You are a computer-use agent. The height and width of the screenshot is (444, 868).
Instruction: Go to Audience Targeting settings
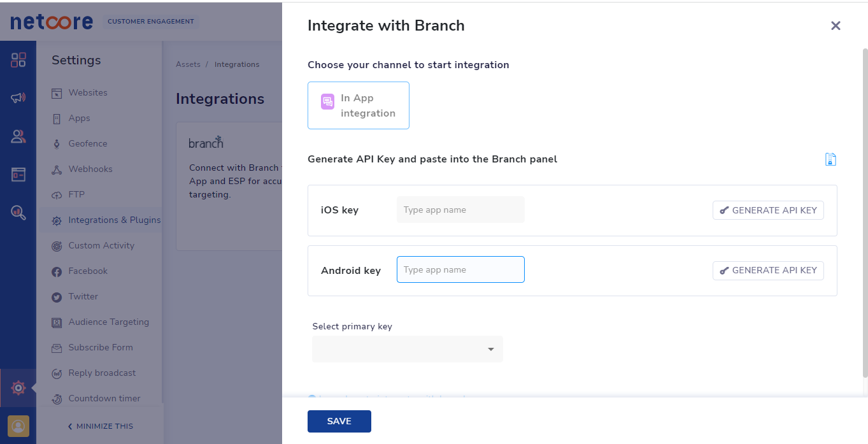[108, 322]
